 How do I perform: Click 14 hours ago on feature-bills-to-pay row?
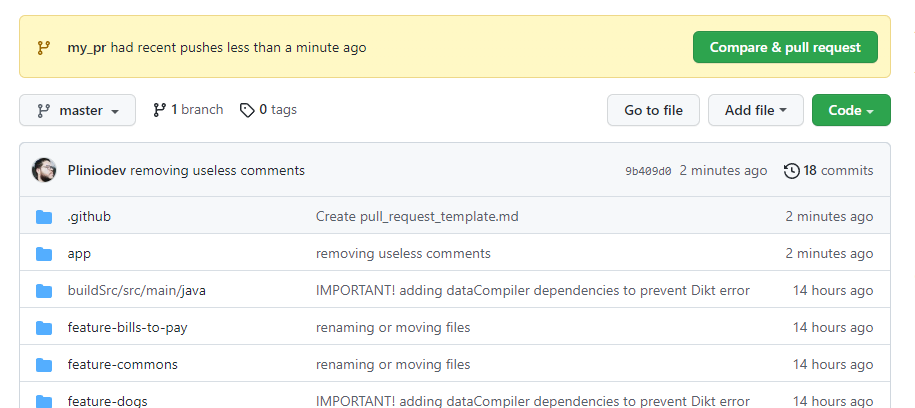tap(833, 327)
